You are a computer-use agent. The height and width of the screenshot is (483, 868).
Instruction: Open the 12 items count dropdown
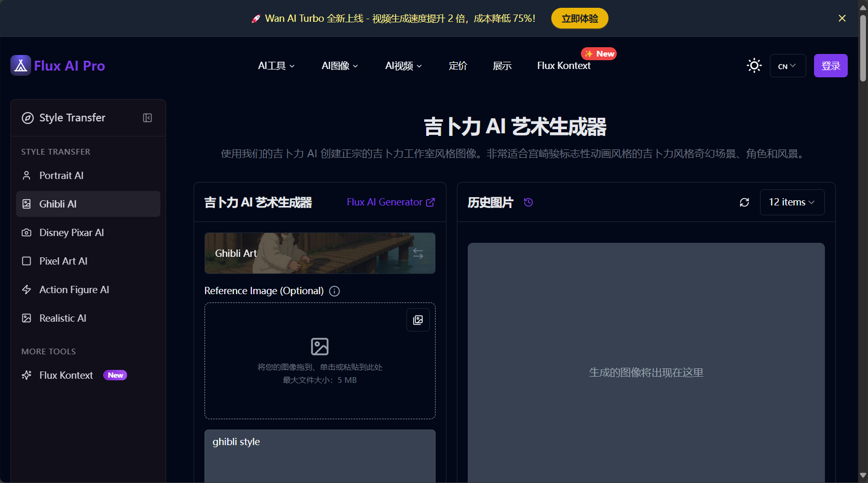click(x=792, y=202)
